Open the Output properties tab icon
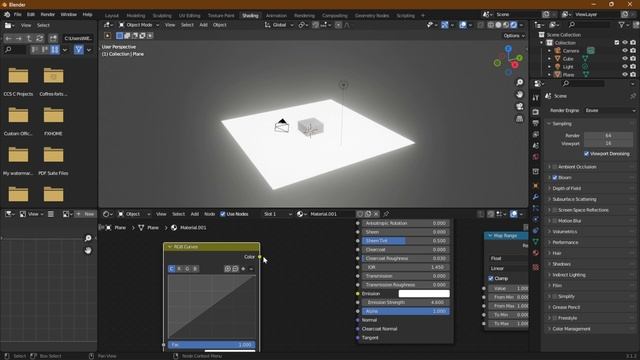 [x=536, y=123]
